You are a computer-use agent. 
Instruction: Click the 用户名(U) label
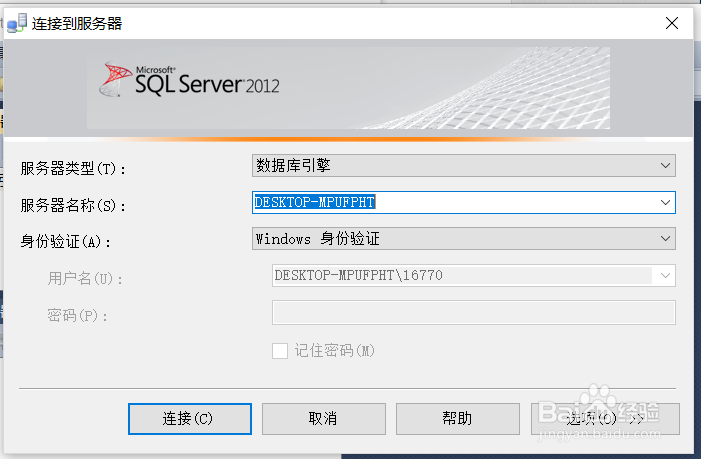click(x=85, y=278)
